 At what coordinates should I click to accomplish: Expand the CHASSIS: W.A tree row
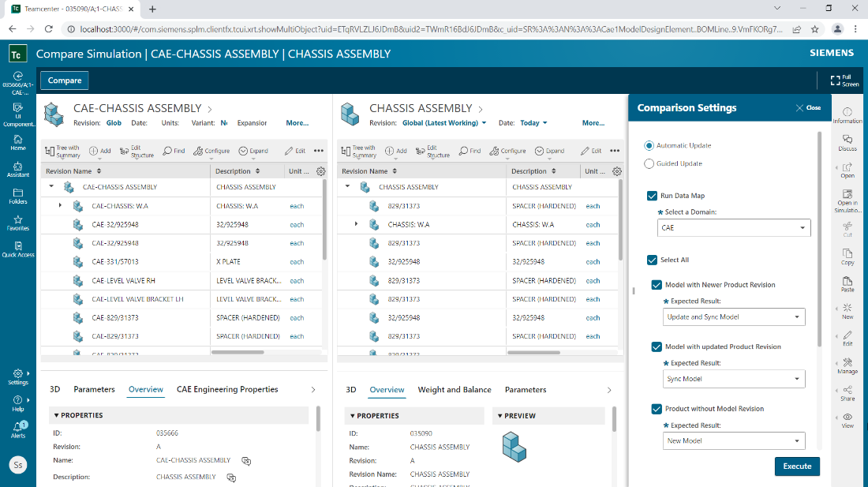(x=357, y=224)
